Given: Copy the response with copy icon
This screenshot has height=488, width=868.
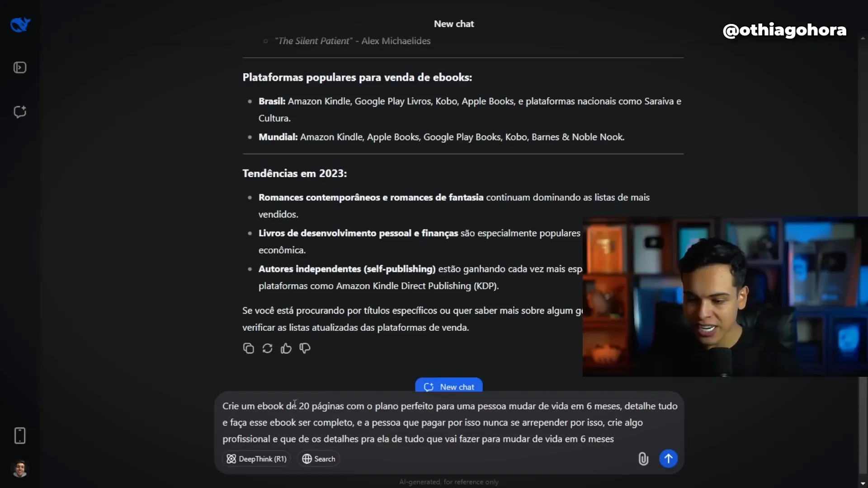Looking at the screenshot, I should click(x=248, y=348).
